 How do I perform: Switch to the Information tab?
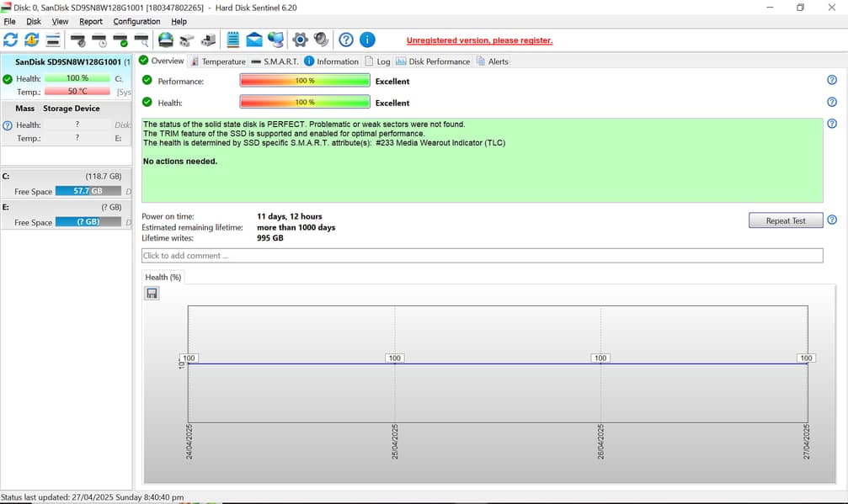tap(332, 61)
